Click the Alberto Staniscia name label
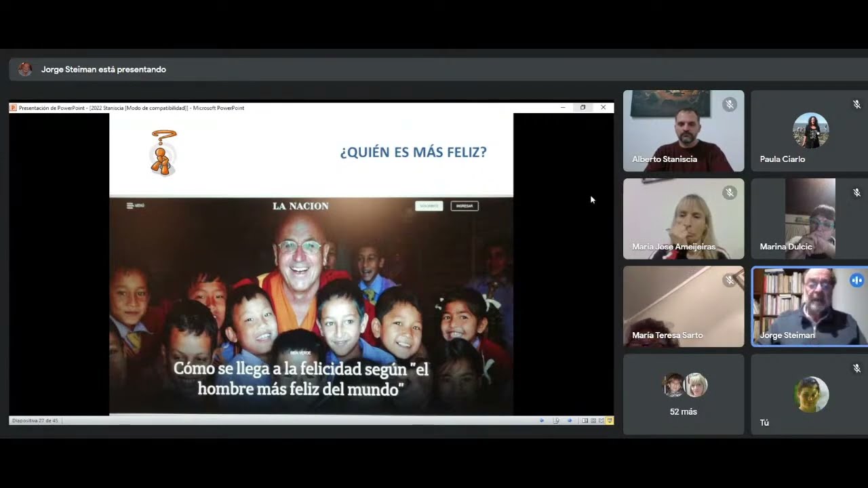The width and height of the screenshot is (868, 488). (x=665, y=159)
